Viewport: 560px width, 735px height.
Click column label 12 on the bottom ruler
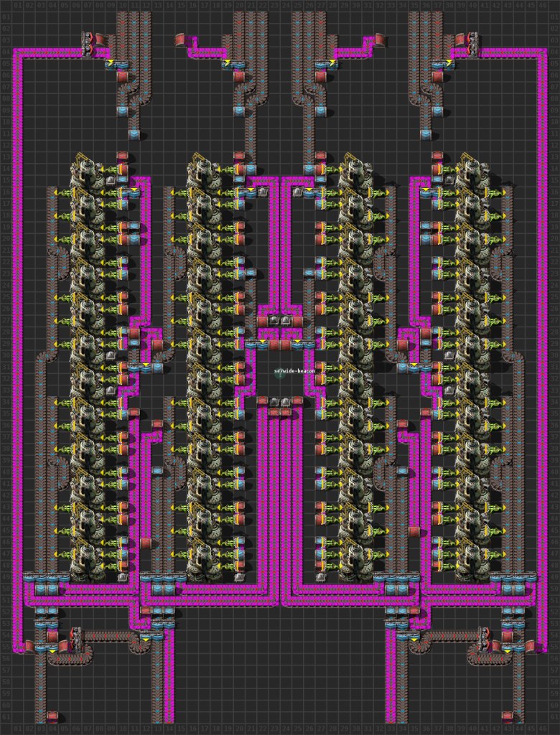[146, 729]
